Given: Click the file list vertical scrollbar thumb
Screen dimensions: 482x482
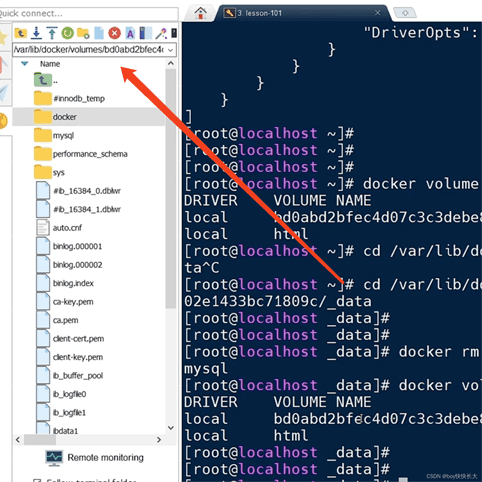Looking at the screenshot, I should (x=171, y=188).
